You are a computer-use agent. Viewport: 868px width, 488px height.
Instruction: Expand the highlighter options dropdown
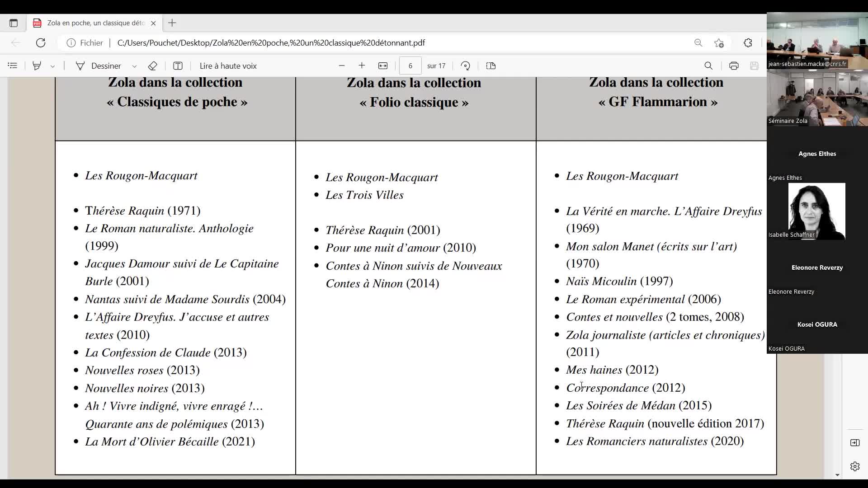point(52,66)
